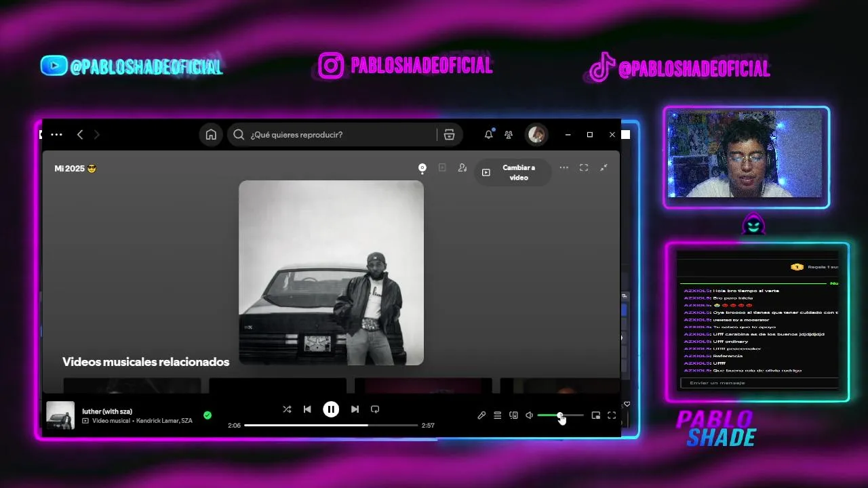Screen dimensions: 868x488
Task: Click small now-playing cover thumbnail in bar
Action: click(x=60, y=415)
